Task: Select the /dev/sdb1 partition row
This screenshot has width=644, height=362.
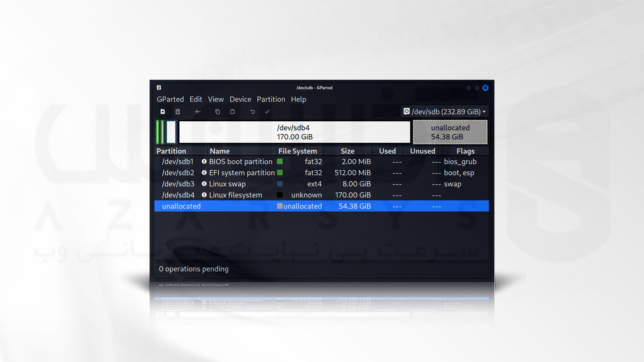Action: tap(321, 162)
